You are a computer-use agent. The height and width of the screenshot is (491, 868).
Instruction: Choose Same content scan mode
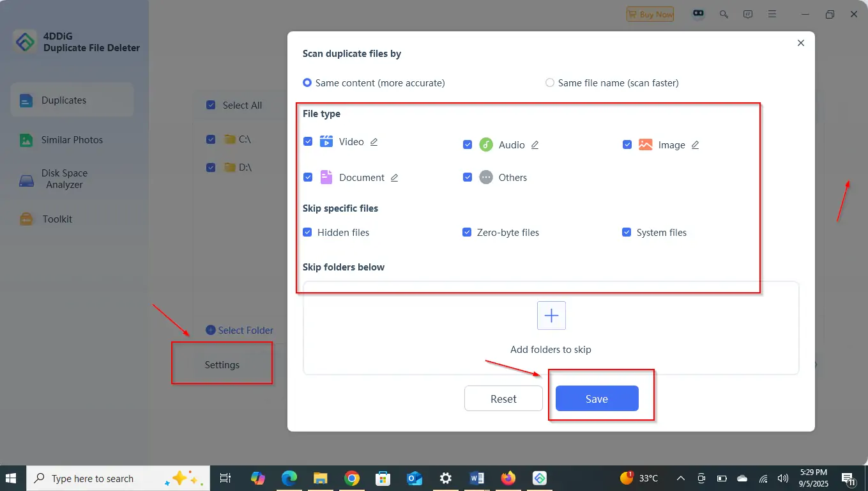[x=307, y=83]
